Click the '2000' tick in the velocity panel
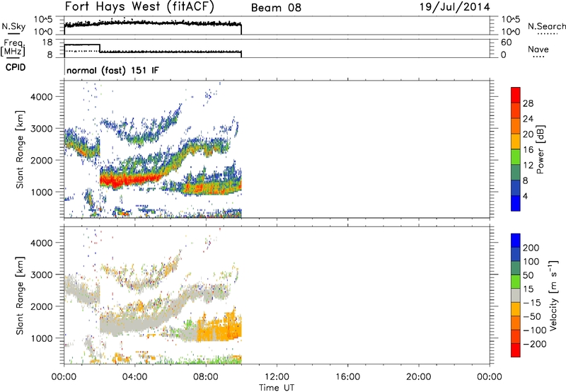Screen dimensions: 566x392 click(42, 306)
